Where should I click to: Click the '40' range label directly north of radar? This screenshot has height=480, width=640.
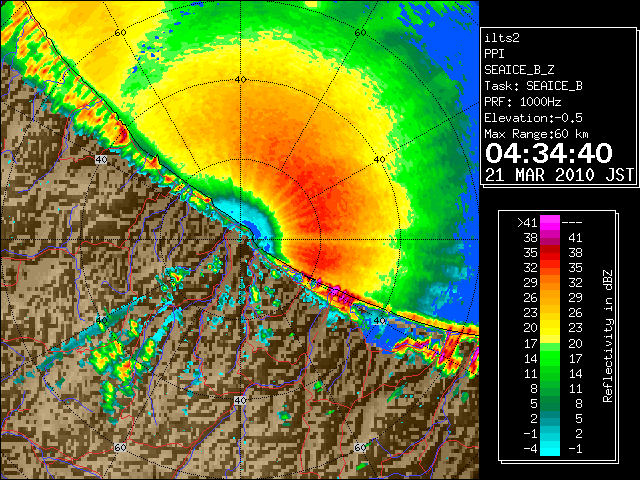[240, 80]
